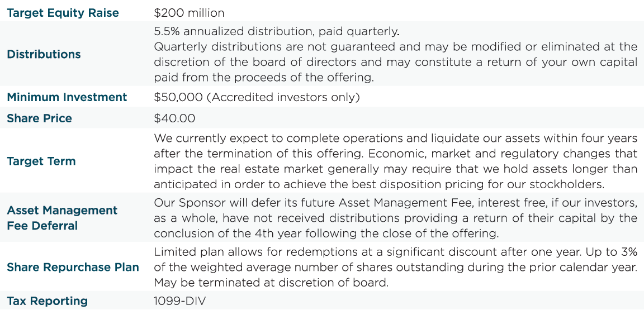This screenshot has height=310, width=644.
Task: Click the Minimum Investment label
Action: click(67, 97)
